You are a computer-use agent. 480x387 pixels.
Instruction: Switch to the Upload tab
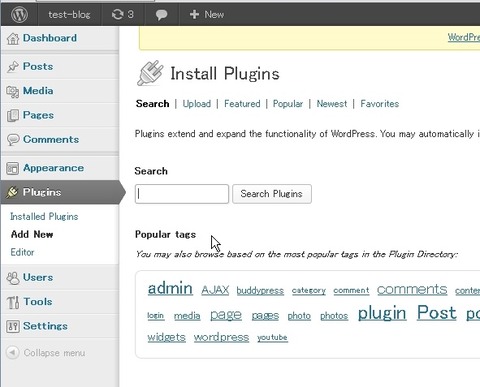point(197,104)
